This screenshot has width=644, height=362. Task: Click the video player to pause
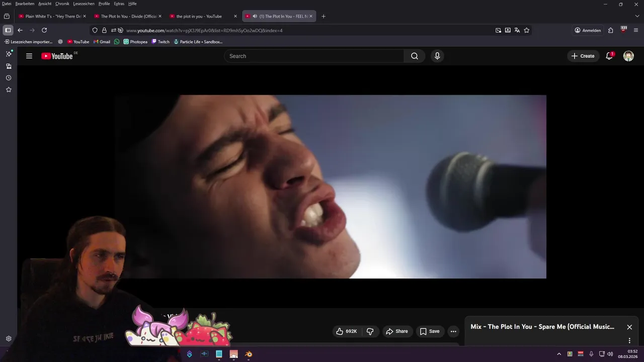tap(330, 187)
